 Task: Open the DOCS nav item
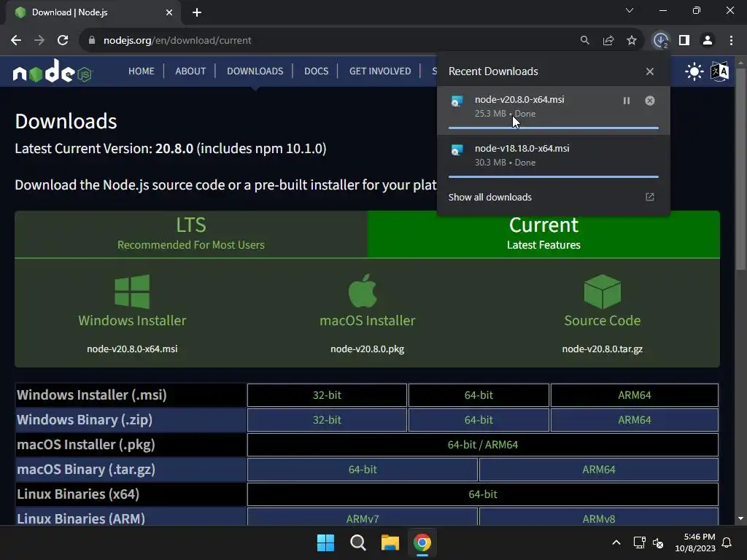tap(317, 71)
